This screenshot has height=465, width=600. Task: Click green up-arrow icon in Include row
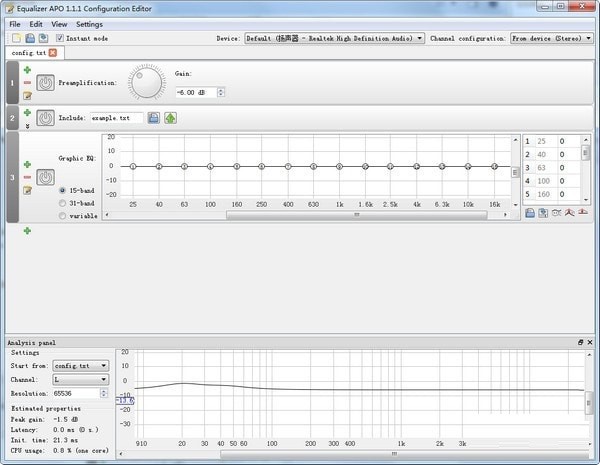tap(170, 118)
